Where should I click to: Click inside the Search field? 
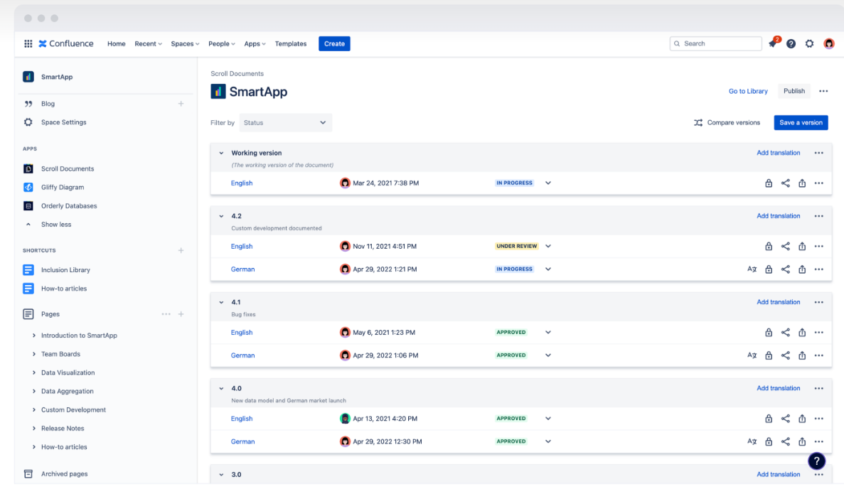point(715,43)
